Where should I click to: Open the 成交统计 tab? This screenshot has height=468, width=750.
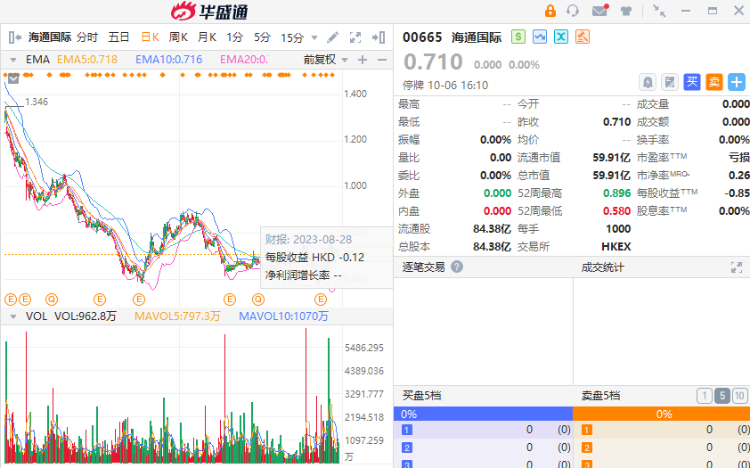602,267
